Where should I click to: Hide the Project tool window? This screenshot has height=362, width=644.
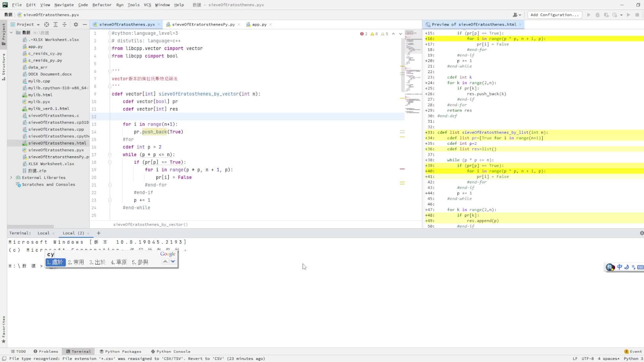pos(85,24)
